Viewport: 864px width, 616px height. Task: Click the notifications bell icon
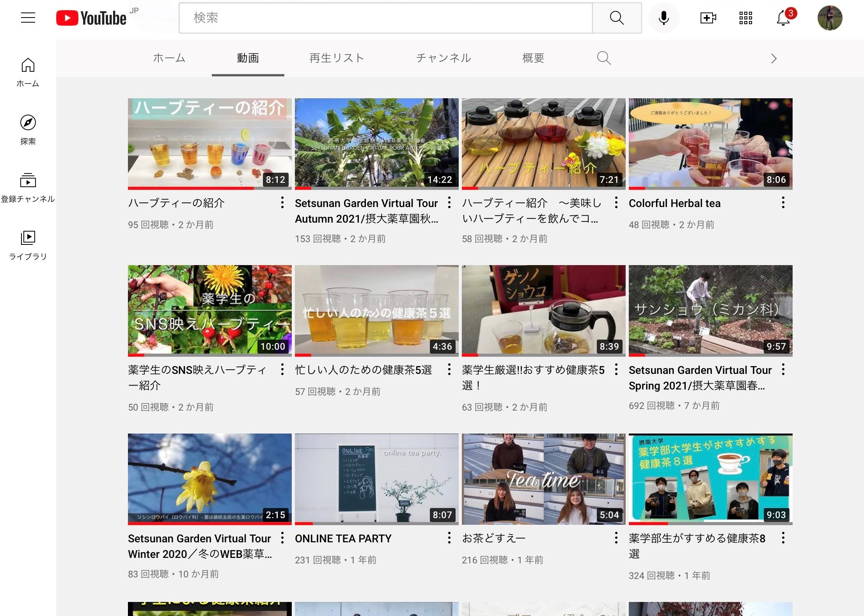782,18
